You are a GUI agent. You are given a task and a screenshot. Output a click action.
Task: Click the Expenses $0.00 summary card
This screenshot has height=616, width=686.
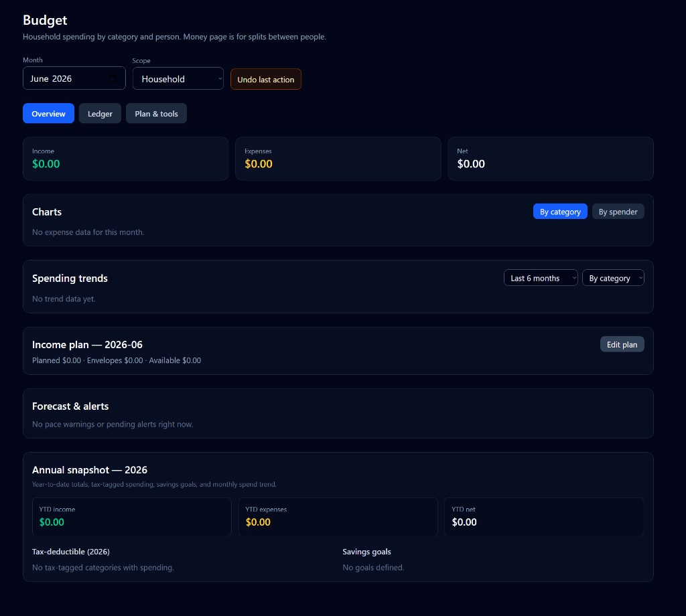pos(338,159)
